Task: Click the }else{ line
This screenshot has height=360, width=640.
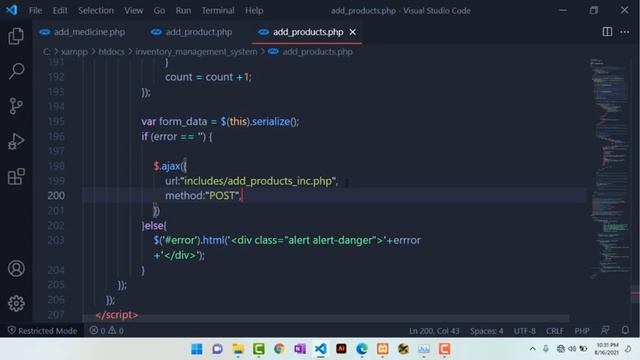Action: coord(154,225)
